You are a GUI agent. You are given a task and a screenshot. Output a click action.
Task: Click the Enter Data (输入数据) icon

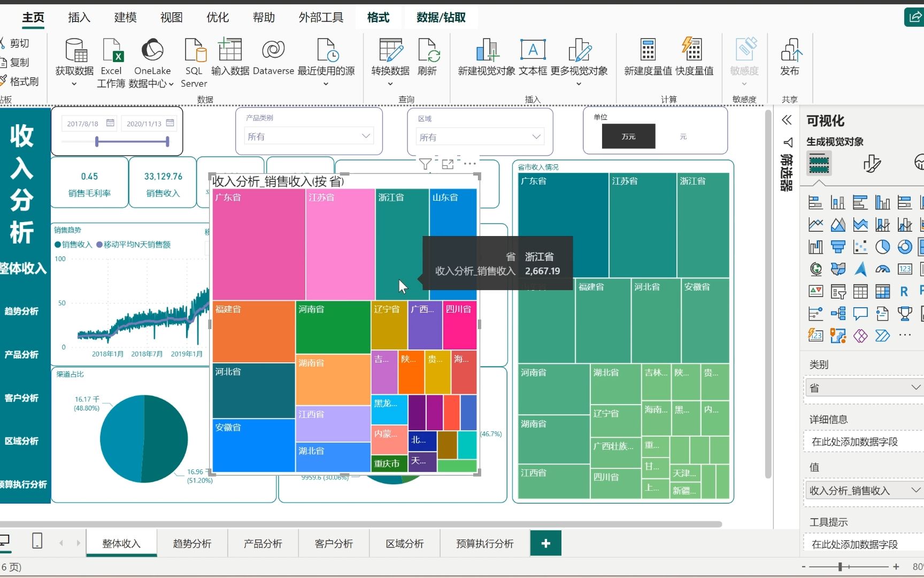[230, 50]
